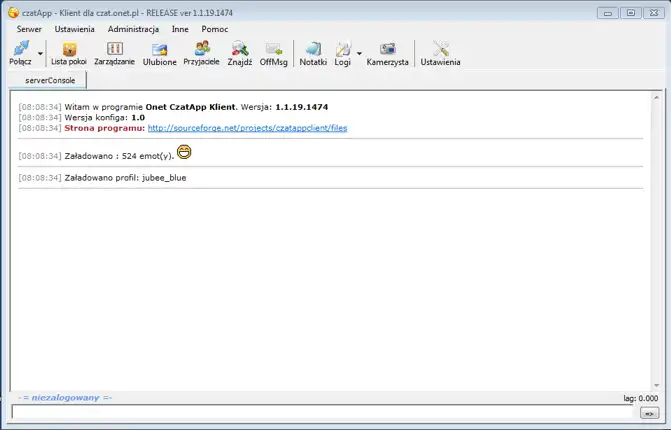Open Przyjaciele friends list
This screenshot has height=430, width=671.
[202, 53]
